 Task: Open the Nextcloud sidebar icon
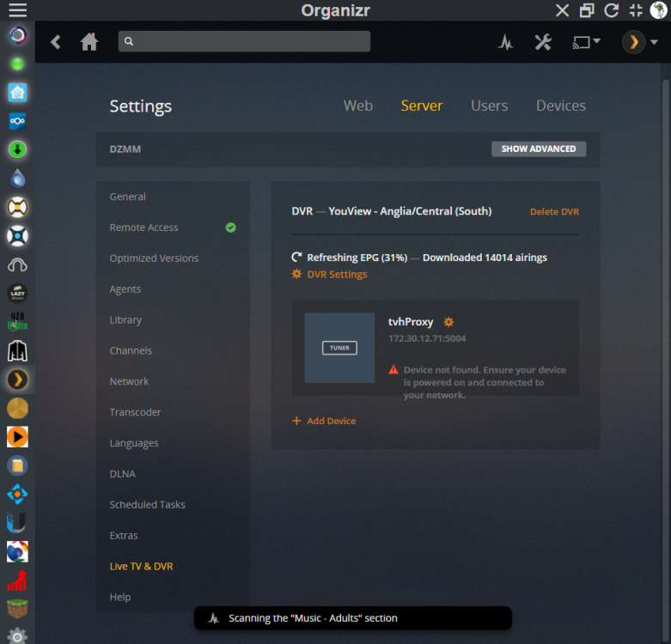[17, 121]
